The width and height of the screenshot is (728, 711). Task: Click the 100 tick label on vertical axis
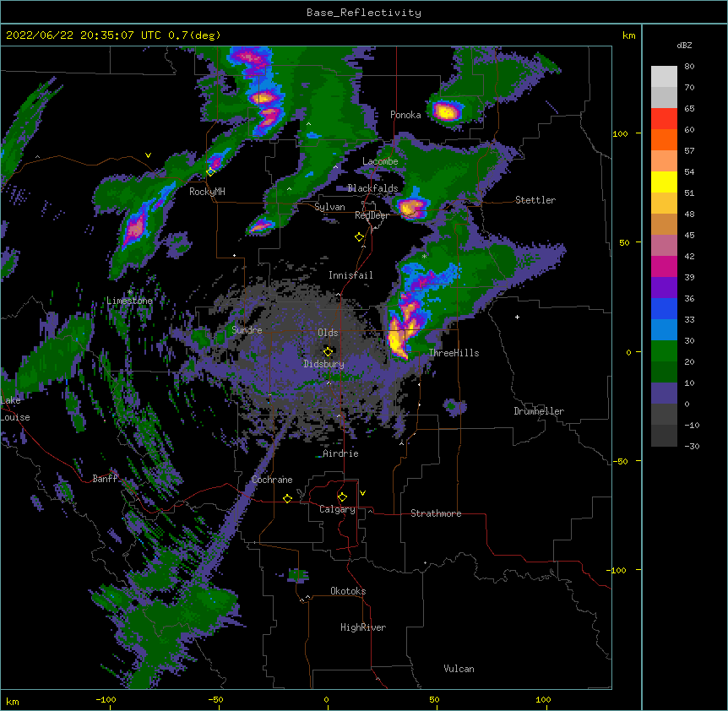point(620,133)
